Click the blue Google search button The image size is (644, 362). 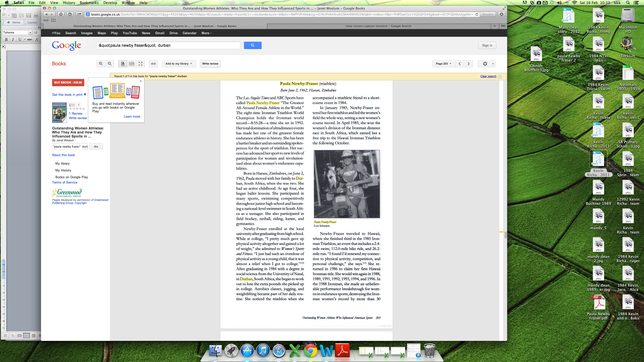tap(253, 45)
